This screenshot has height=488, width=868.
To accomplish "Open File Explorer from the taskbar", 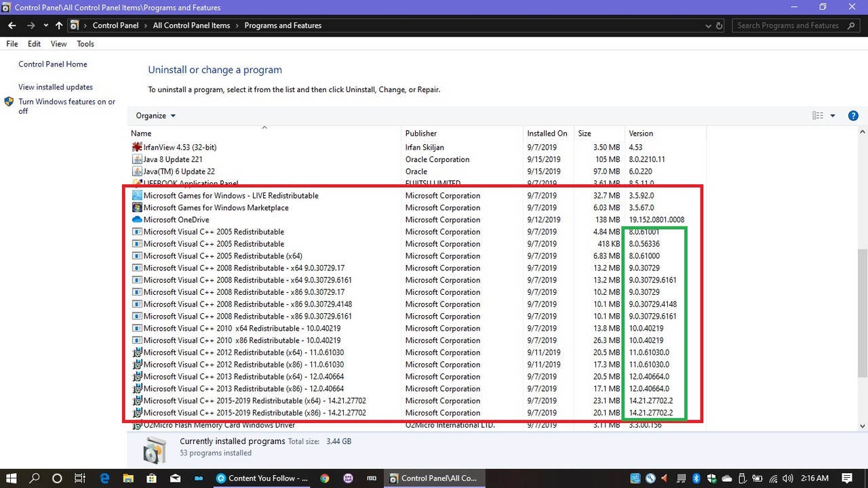I will [x=129, y=478].
